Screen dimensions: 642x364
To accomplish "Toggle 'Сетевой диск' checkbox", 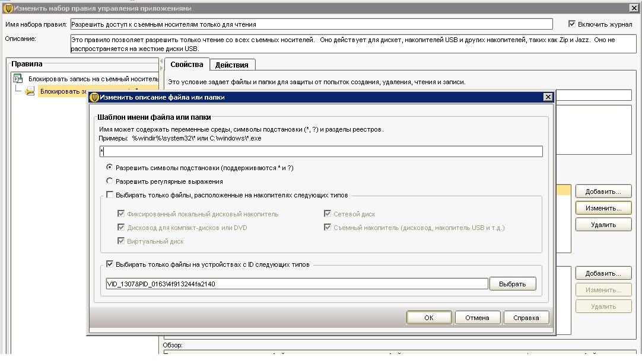I will [x=328, y=213].
